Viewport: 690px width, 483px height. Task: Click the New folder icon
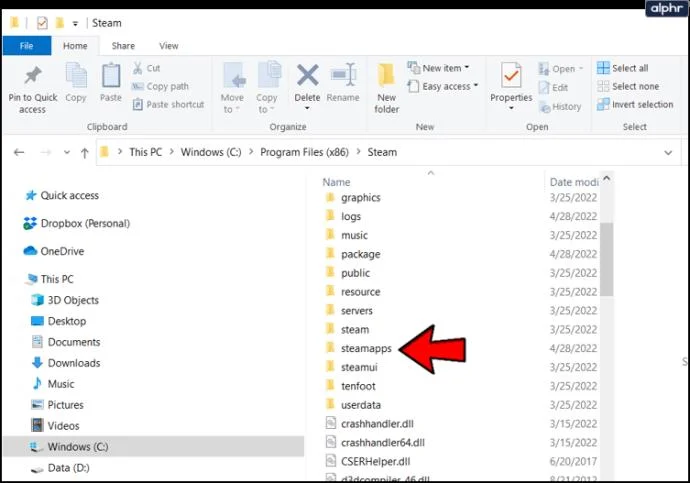[x=386, y=75]
